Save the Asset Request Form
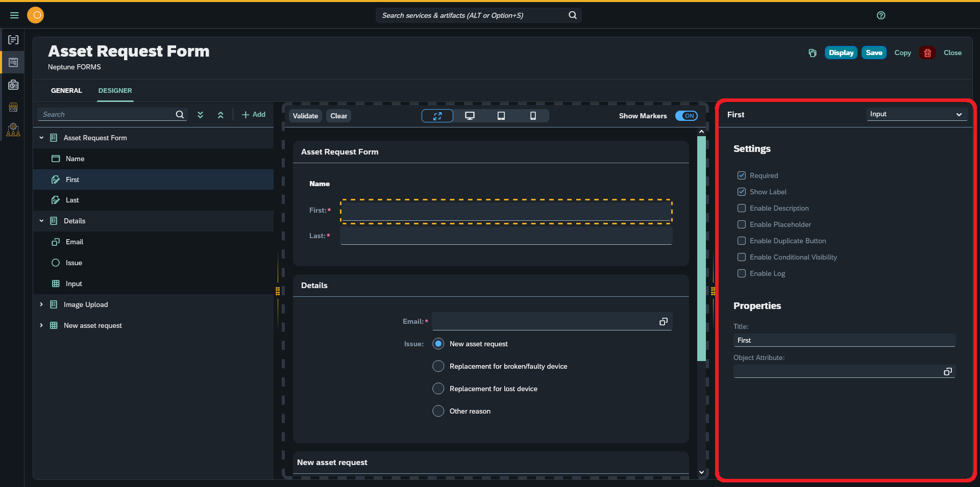The image size is (980, 487). tap(873, 53)
